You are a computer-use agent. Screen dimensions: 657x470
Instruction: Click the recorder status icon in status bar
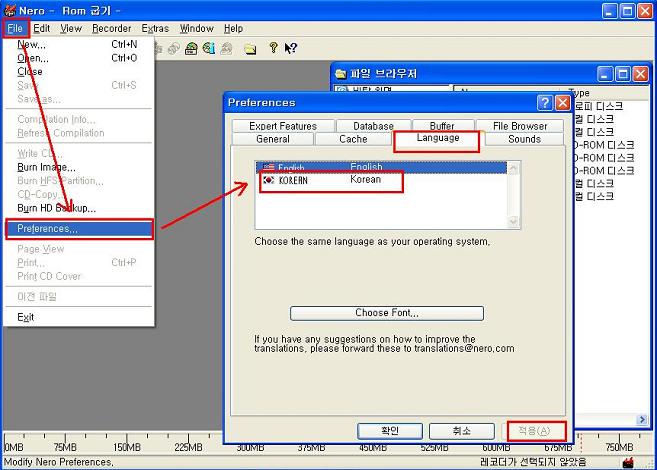pos(627,462)
